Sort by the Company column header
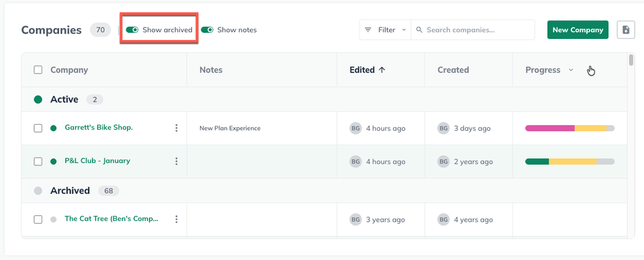Image resolution: width=644 pixels, height=260 pixels. tap(69, 70)
